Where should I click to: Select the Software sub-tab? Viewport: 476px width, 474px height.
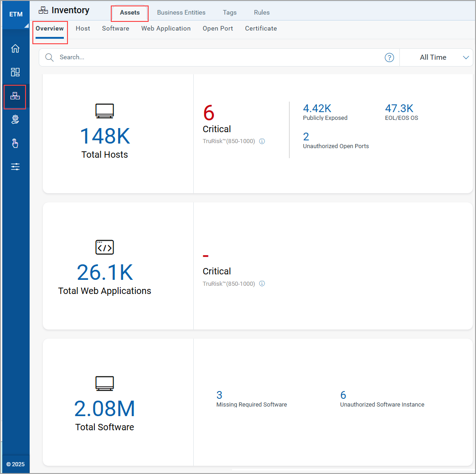(116, 29)
